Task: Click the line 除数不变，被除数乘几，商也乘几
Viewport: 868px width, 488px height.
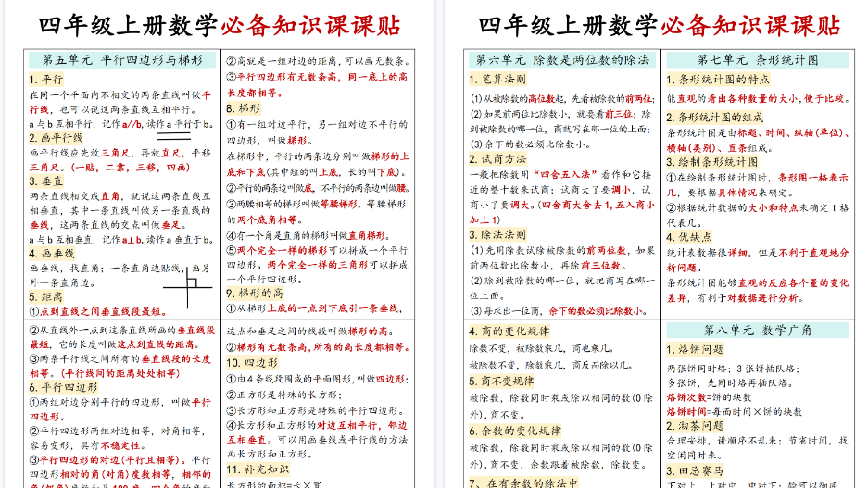Action: (x=541, y=348)
